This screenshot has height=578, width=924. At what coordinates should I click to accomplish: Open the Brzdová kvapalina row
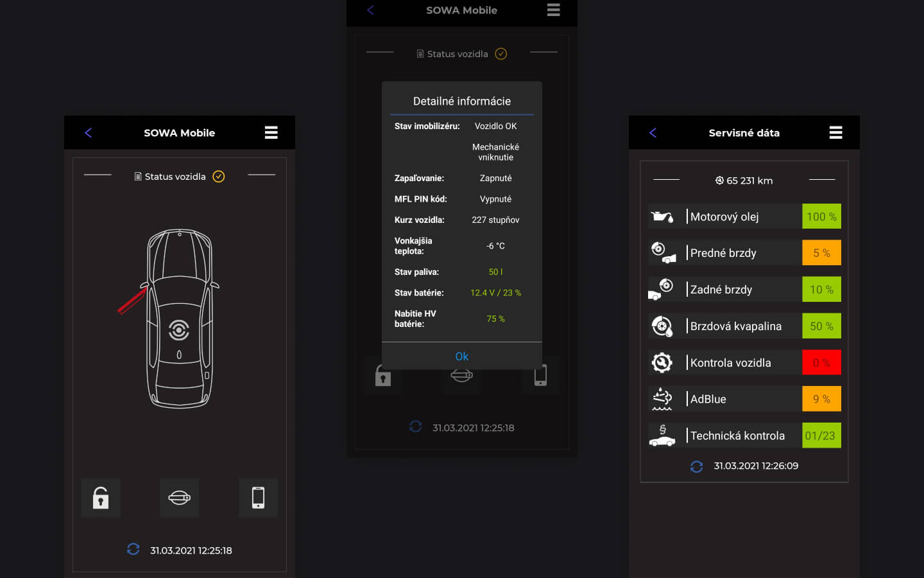click(x=744, y=326)
